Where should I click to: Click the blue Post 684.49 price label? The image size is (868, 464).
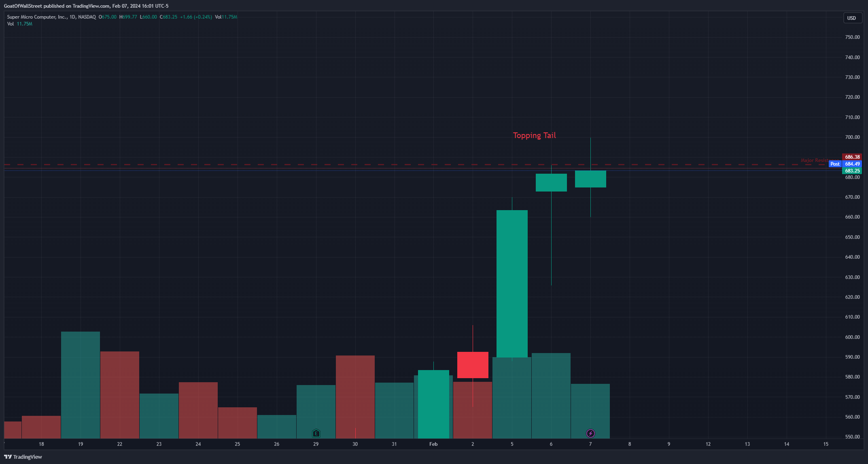coord(845,164)
